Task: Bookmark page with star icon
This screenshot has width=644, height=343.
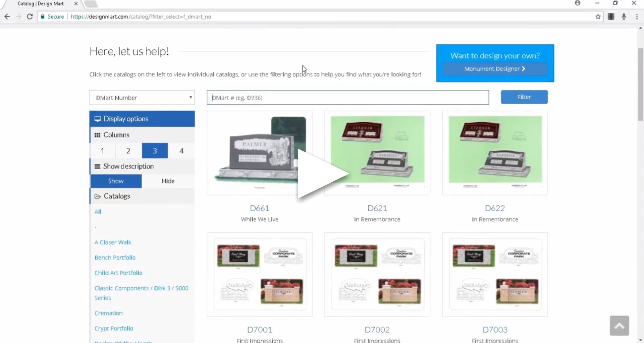Action: pyautogui.click(x=598, y=16)
